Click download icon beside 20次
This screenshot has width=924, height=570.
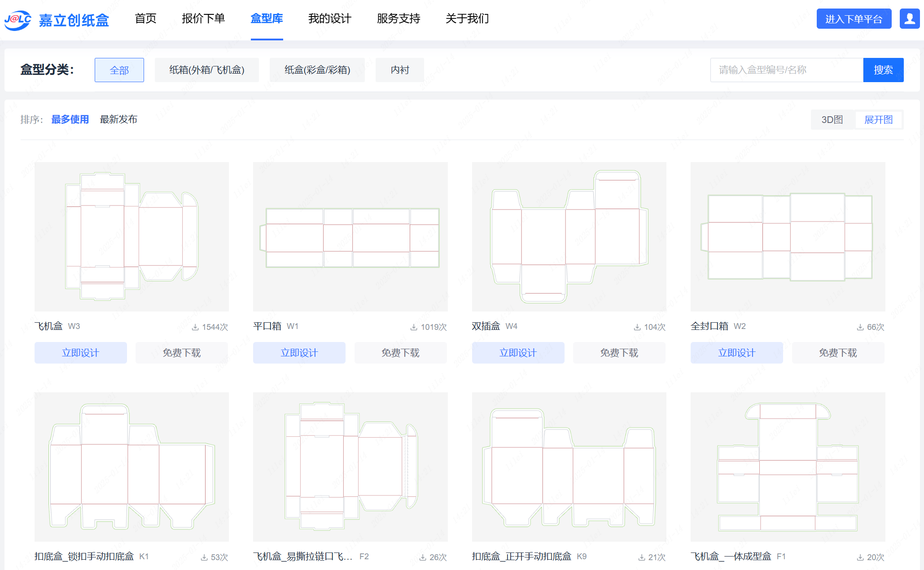[x=860, y=557]
